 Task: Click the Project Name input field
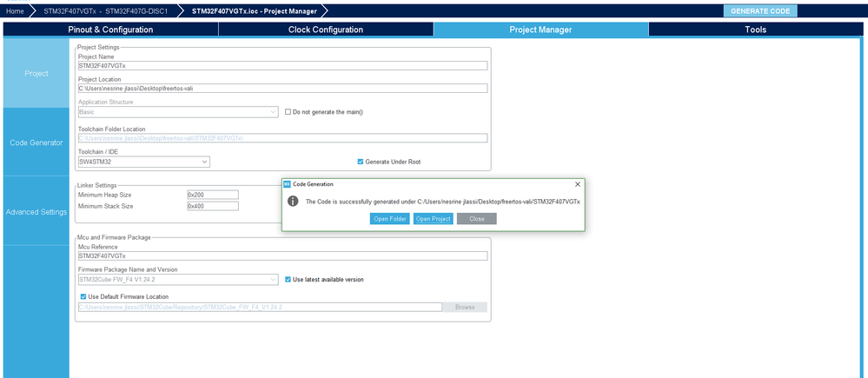click(283, 66)
